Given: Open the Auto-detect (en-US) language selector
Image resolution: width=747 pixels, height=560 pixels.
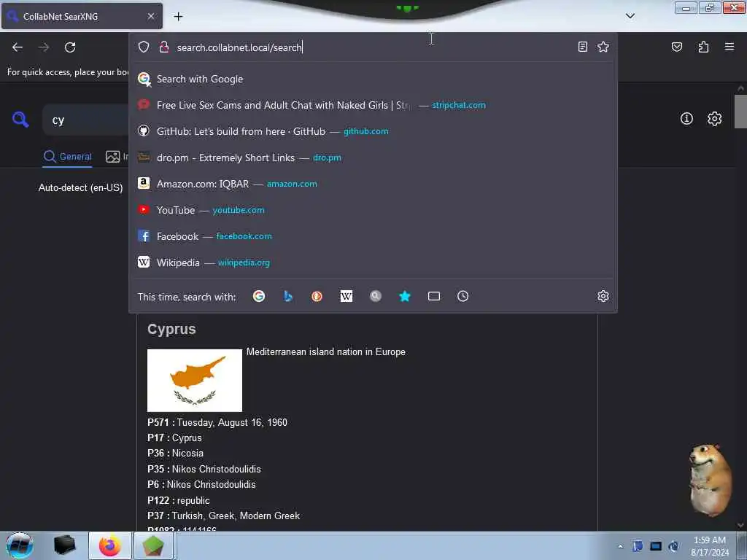Looking at the screenshot, I should click(x=80, y=187).
